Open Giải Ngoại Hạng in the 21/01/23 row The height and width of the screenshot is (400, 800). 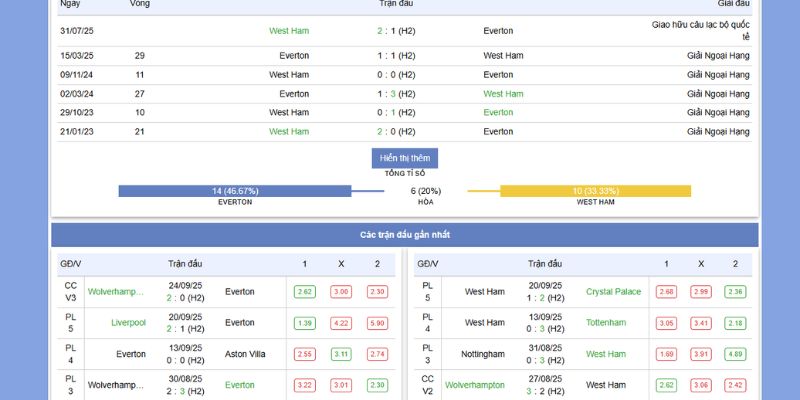718,132
